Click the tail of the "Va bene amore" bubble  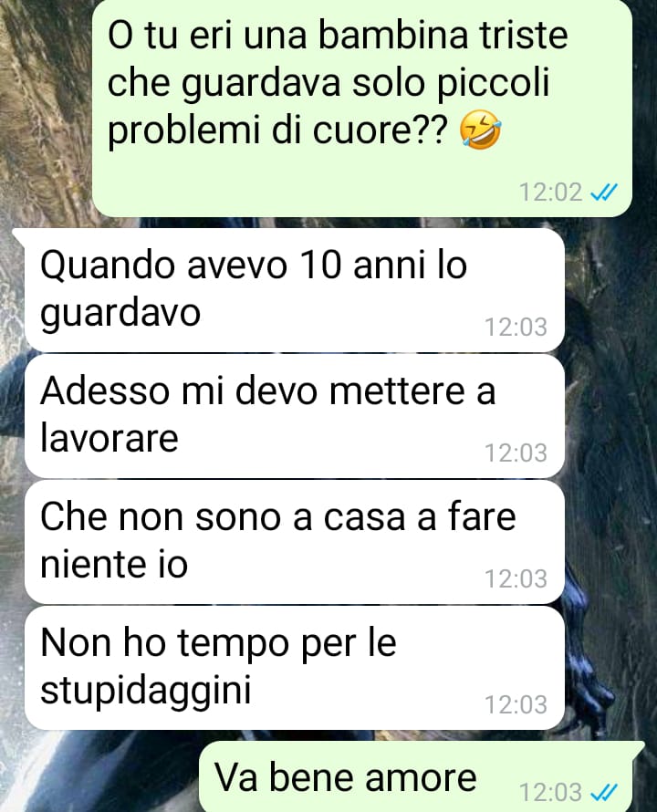(x=639, y=748)
